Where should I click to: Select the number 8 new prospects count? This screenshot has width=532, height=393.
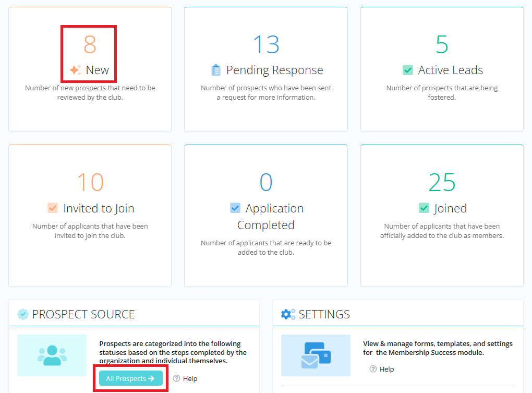click(90, 45)
